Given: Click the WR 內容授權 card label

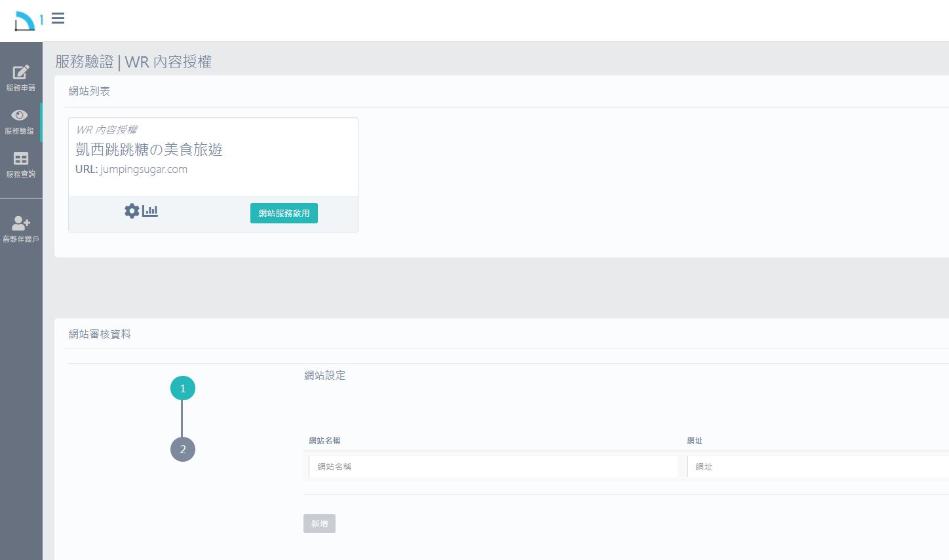Looking at the screenshot, I should (107, 130).
